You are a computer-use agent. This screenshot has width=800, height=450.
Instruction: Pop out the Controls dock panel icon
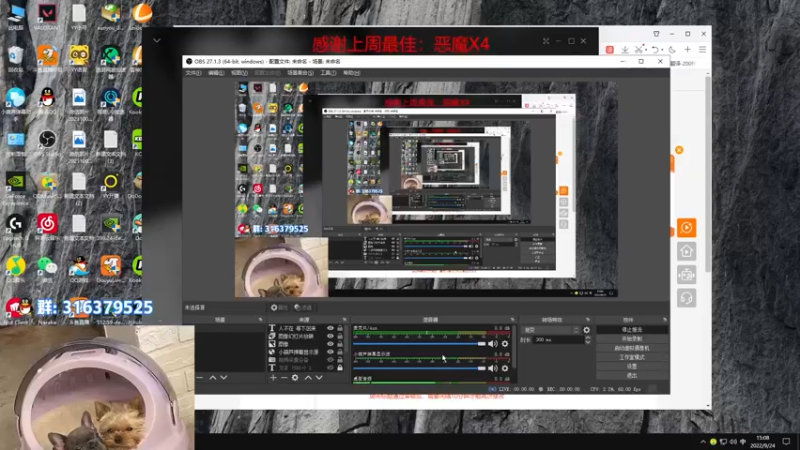(x=665, y=320)
